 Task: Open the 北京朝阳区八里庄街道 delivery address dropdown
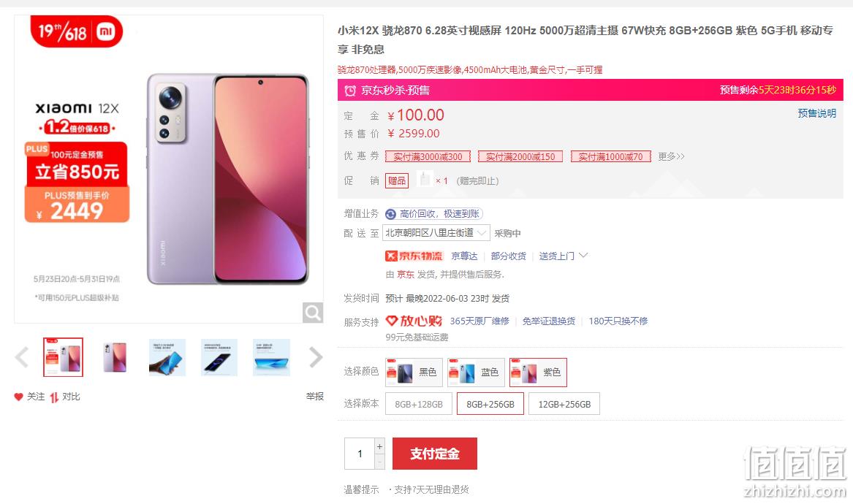point(436,233)
